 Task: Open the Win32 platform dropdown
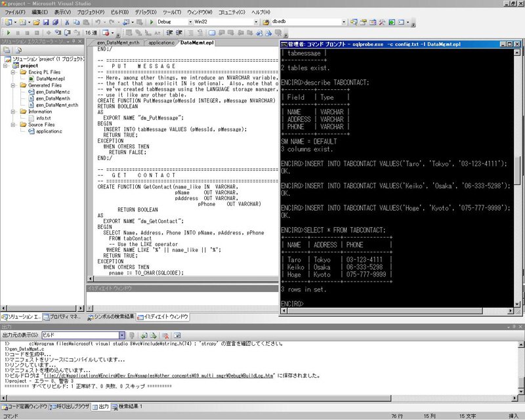(256, 22)
